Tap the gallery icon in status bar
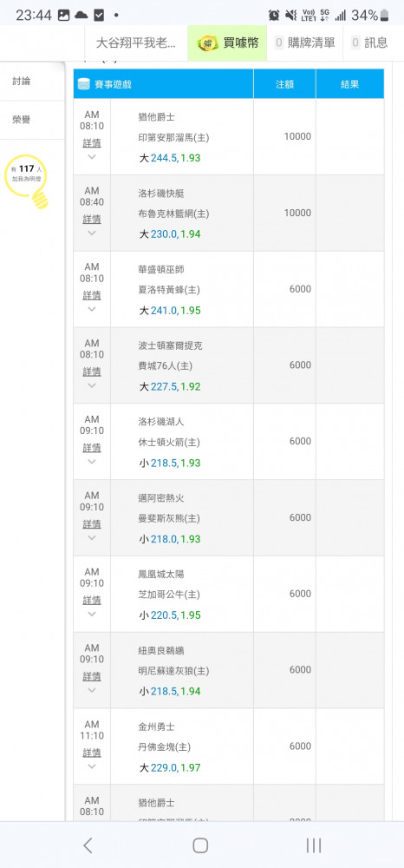Screen dimensions: 404x868 pyautogui.click(x=63, y=16)
